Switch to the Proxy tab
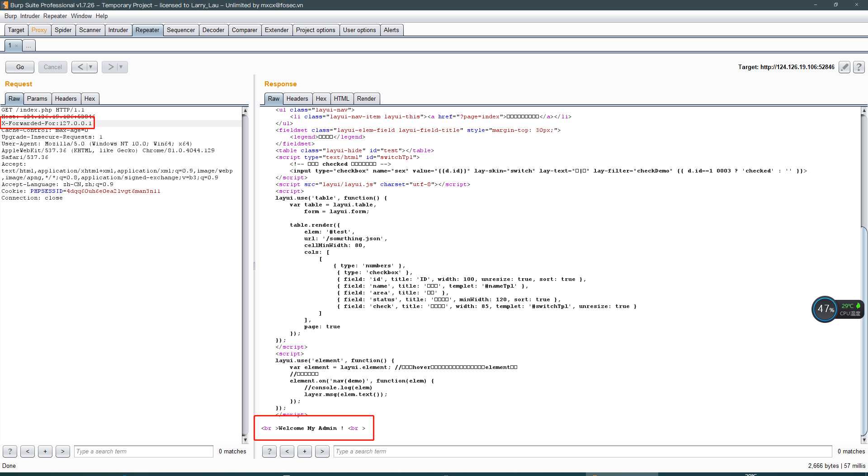The height and width of the screenshot is (476, 868). [x=39, y=30]
